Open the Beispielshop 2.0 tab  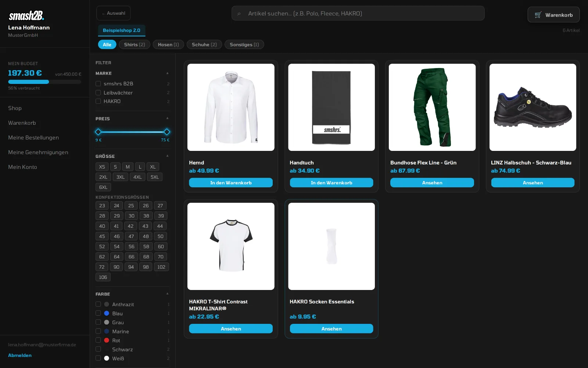coord(122,31)
